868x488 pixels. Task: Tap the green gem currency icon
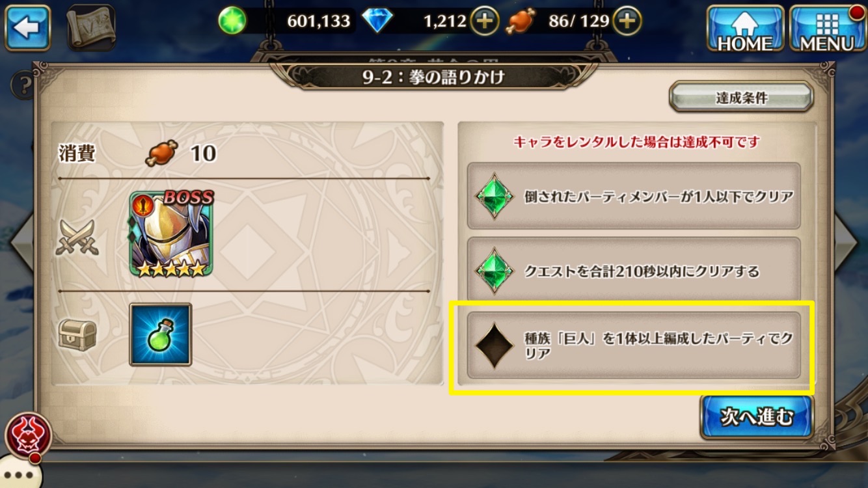(x=232, y=21)
